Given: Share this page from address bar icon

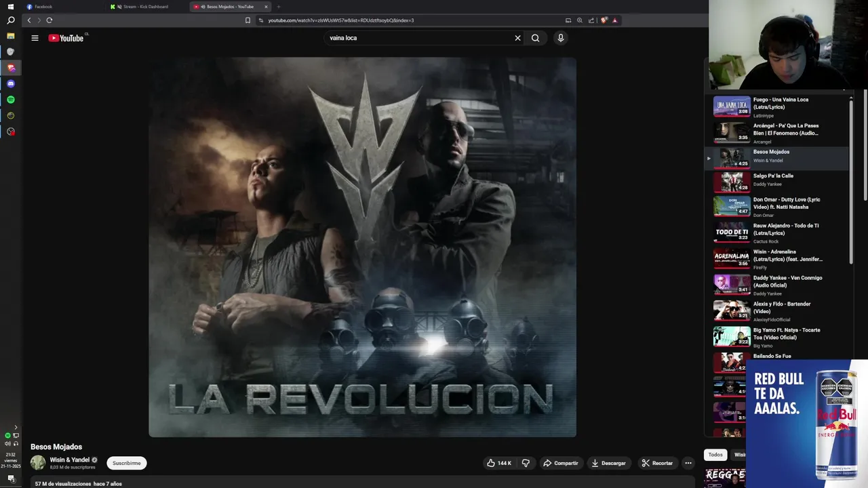Looking at the screenshot, I should (591, 20).
